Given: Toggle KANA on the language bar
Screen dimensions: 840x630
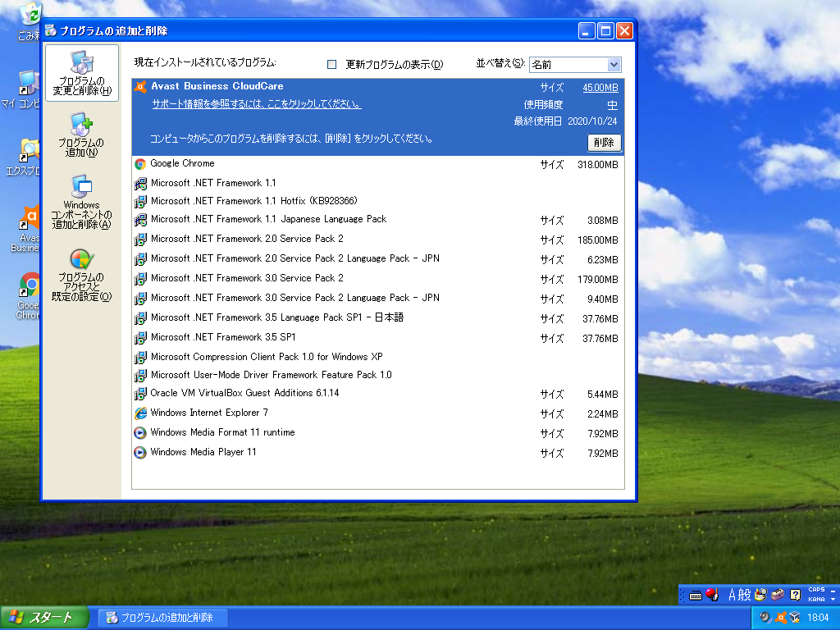Looking at the screenshot, I should click(x=816, y=600).
